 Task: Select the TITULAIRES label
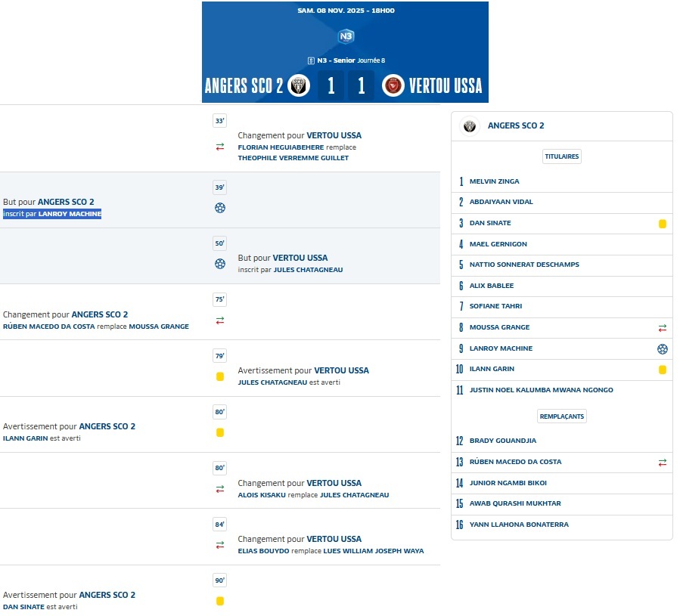click(561, 156)
